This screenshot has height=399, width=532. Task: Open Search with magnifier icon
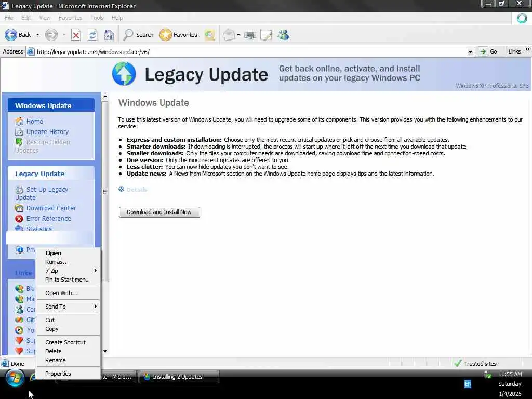pos(128,35)
